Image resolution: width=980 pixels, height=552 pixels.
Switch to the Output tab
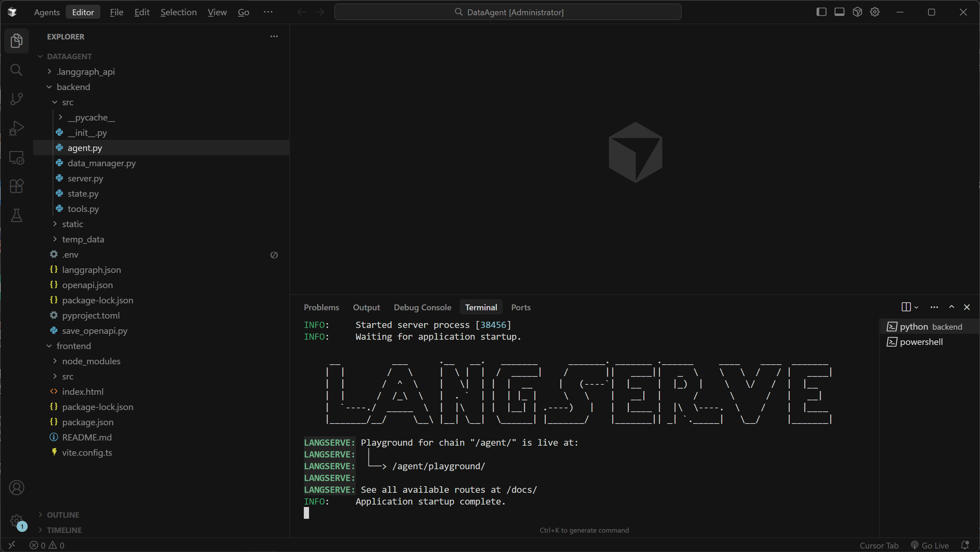pos(366,307)
